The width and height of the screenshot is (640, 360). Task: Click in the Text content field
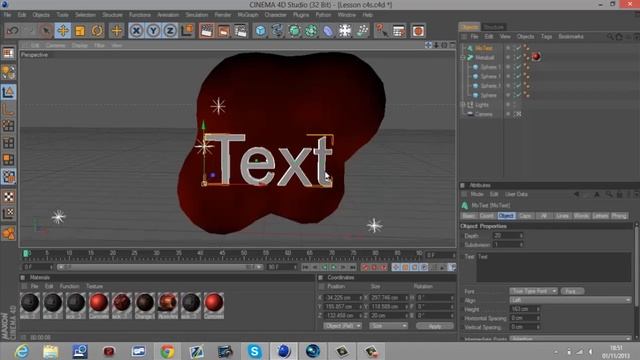click(x=553, y=267)
